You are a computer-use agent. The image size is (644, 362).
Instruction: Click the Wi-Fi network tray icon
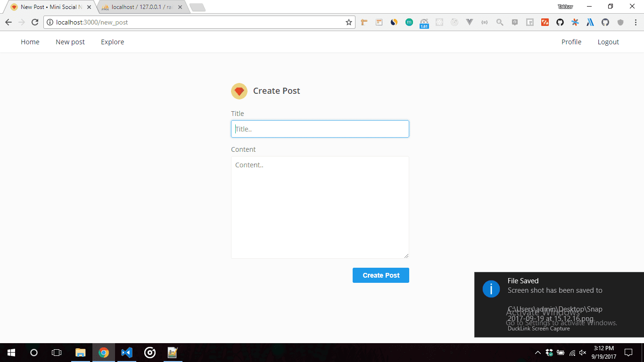coord(572,353)
